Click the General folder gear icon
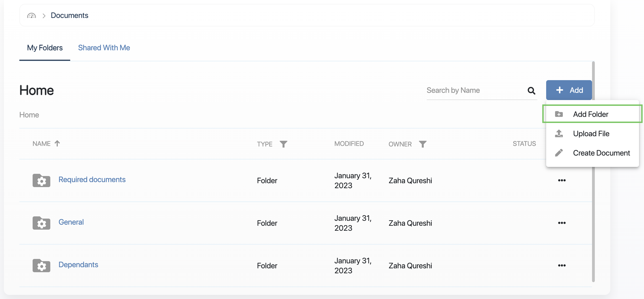The width and height of the screenshot is (644, 299). [x=41, y=223]
